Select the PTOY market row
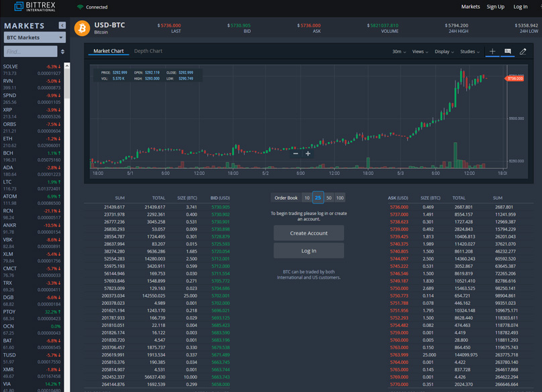542x392 pixels. coord(32,315)
